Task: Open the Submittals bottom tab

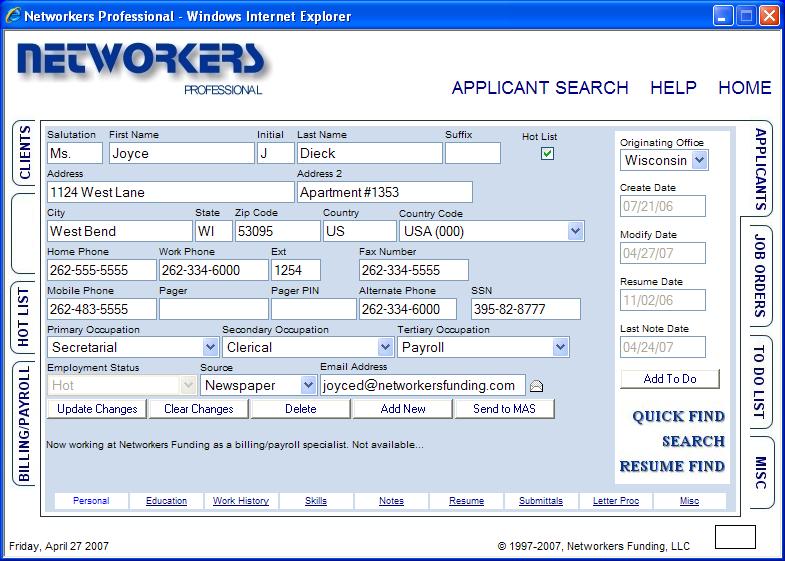Action: [x=541, y=501]
